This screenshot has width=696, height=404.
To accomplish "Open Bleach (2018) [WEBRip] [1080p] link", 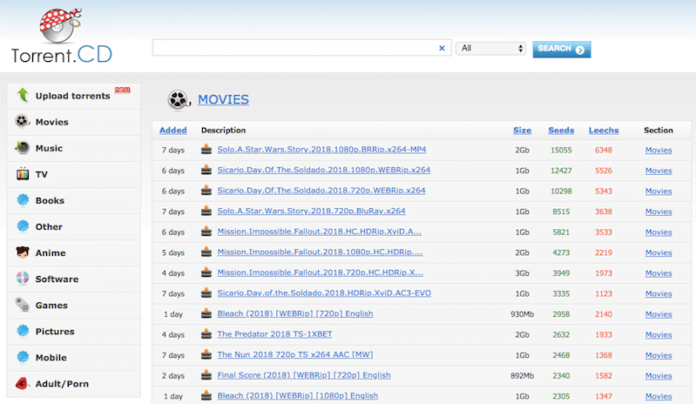I will 297,396.
